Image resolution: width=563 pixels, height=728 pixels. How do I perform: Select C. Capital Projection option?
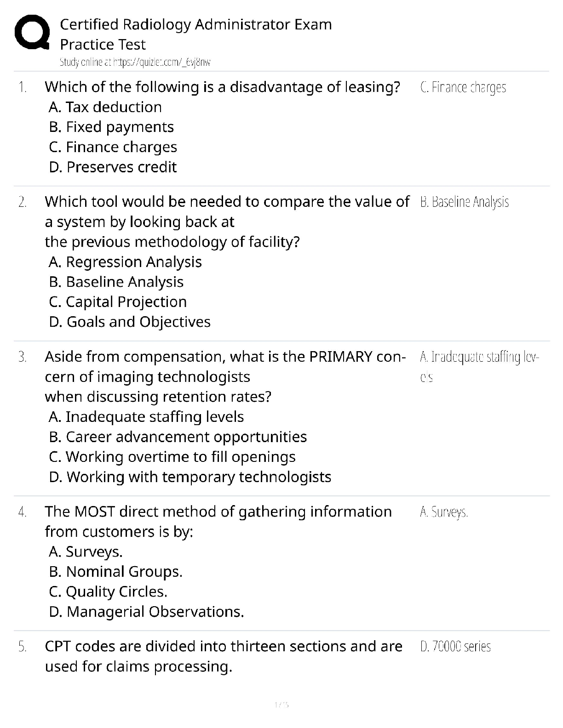(x=118, y=302)
